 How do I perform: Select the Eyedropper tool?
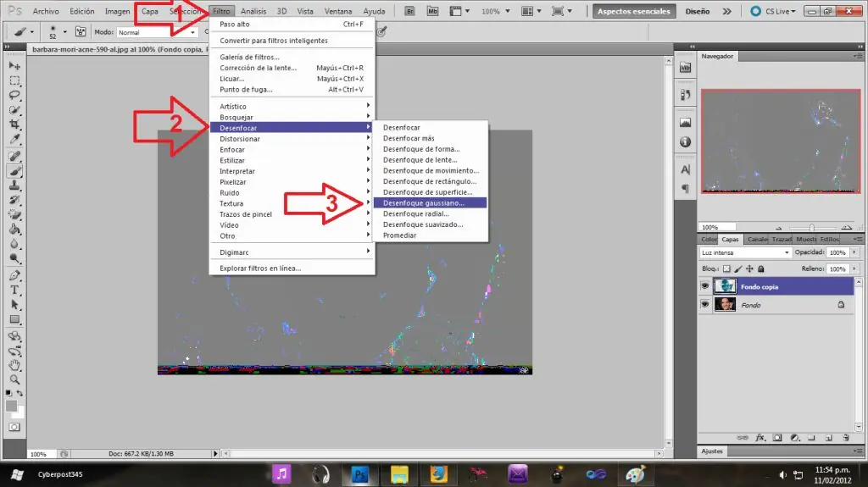click(15, 138)
